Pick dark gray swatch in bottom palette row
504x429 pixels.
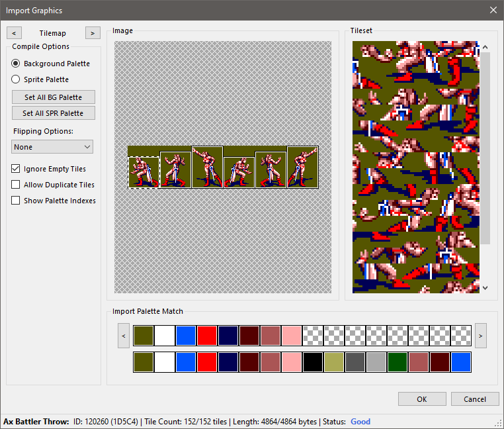tap(355, 362)
